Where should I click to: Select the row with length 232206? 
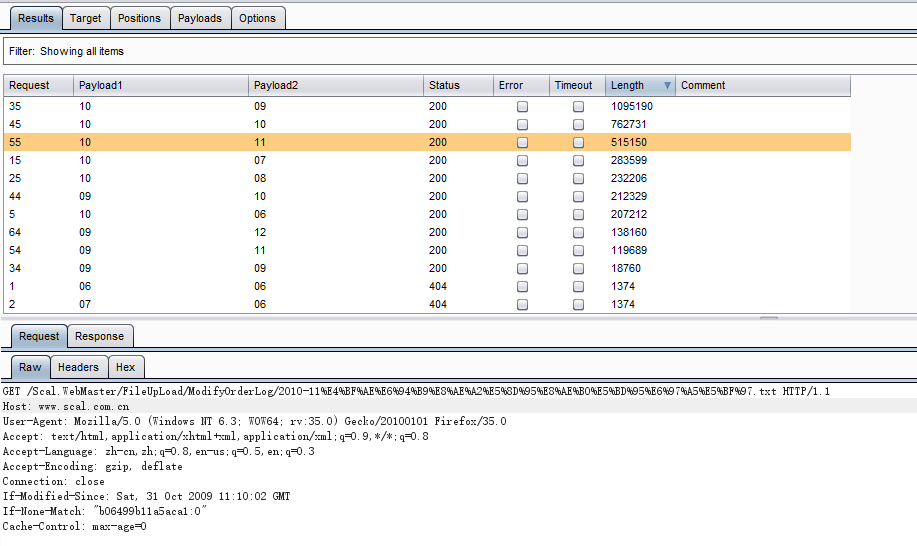tap(427, 178)
